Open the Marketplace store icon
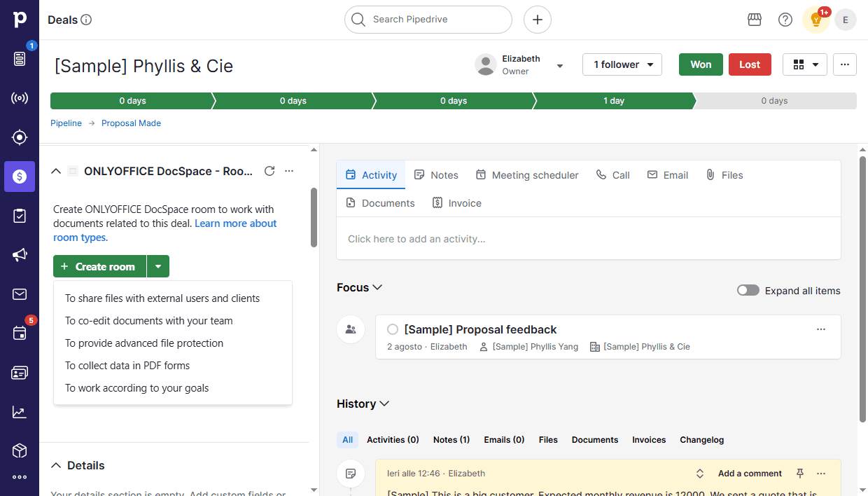868x496 pixels. tap(755, 20)
